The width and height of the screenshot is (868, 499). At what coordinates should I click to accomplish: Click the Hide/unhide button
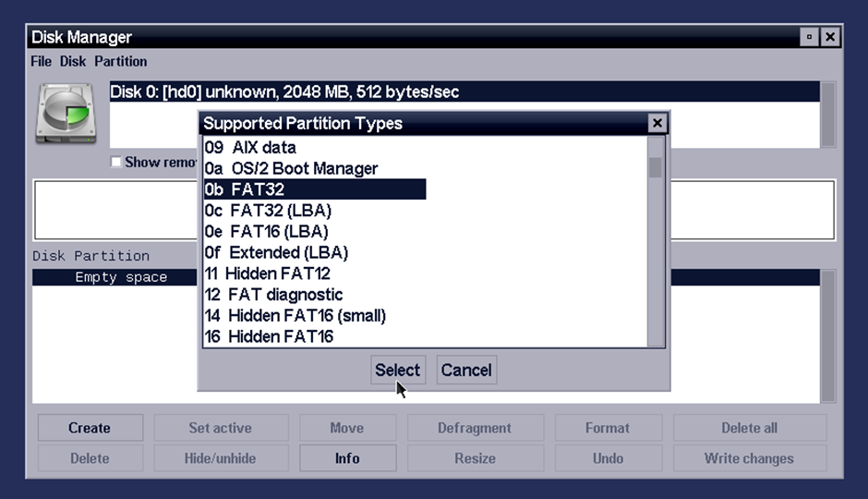click(221, 458)
